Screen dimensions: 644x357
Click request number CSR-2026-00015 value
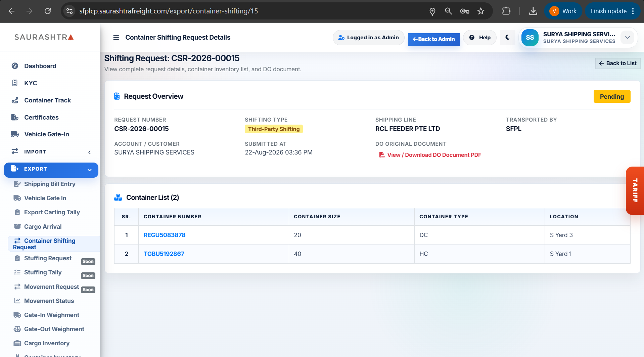pyautogui.click(x=141, y=129)
